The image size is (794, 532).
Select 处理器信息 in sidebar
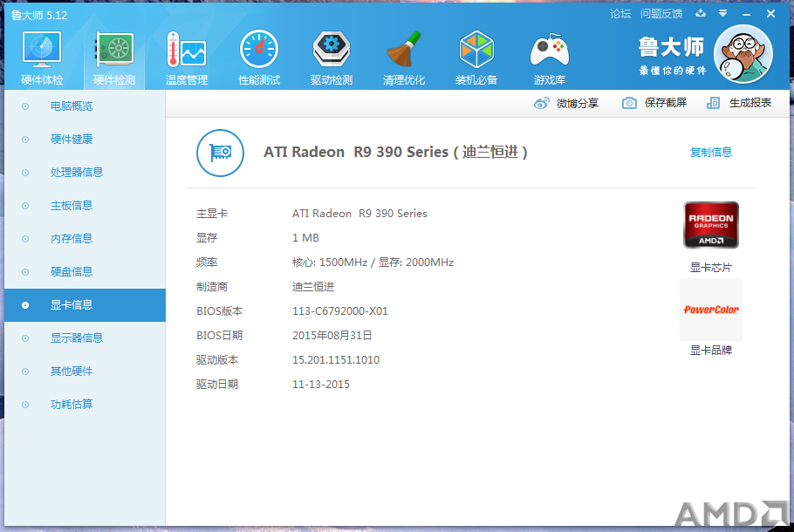click(x=86, y=173)
